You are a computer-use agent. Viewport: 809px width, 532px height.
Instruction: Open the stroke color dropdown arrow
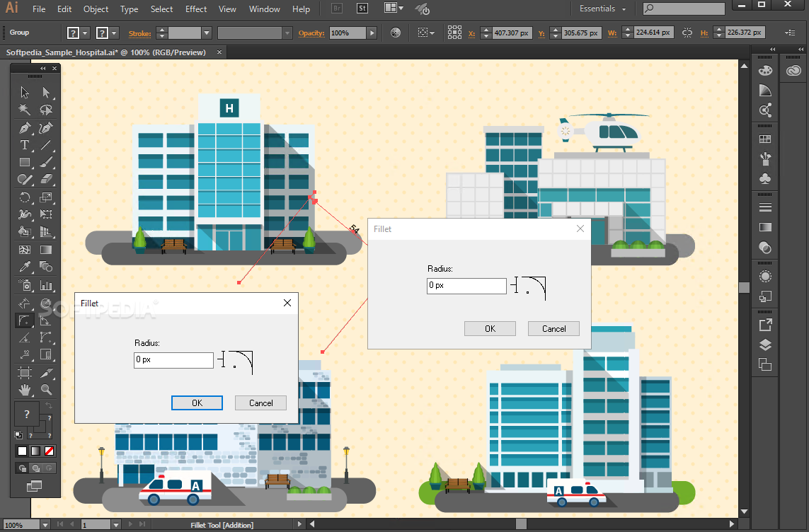(114, 33)
